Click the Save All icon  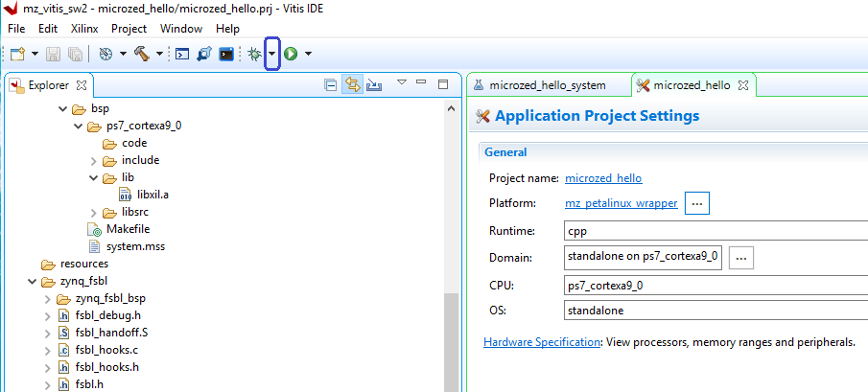(x=75, y=54)
